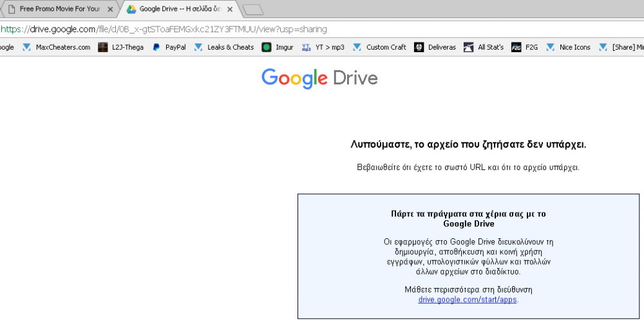Open the All Stat's bookmark
644x324 pixels.
point(484,47)
